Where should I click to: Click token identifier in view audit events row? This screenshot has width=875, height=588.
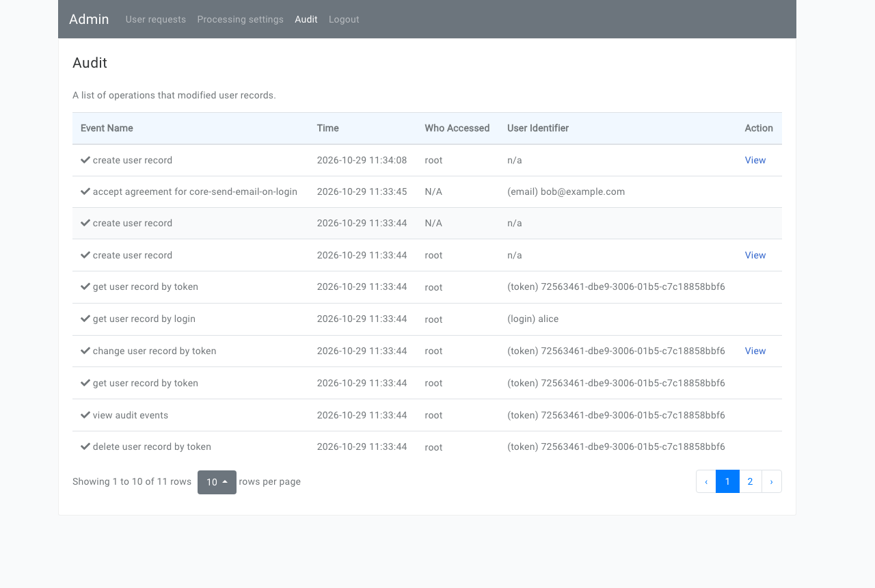(x=616, y=415)
